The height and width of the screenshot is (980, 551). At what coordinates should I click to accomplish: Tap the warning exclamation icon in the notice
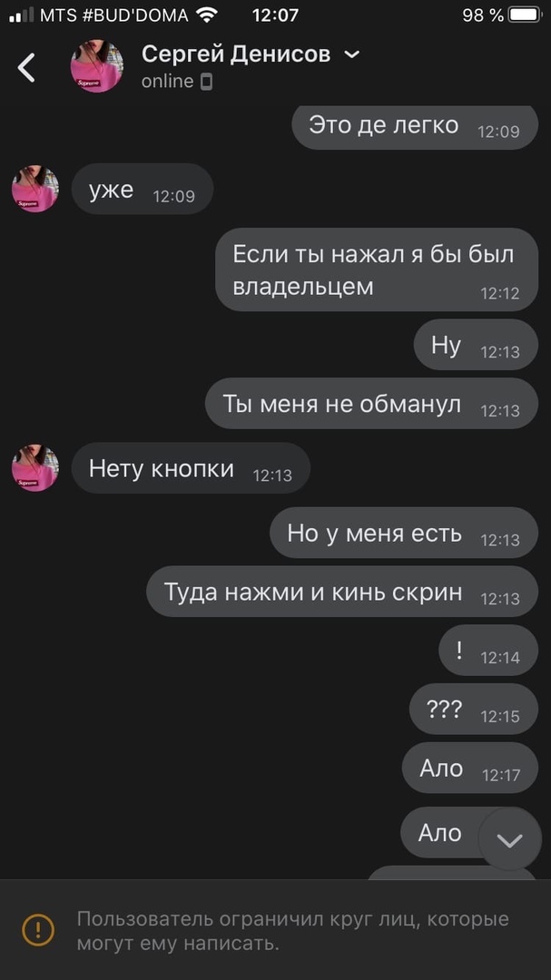pos(38,929)
